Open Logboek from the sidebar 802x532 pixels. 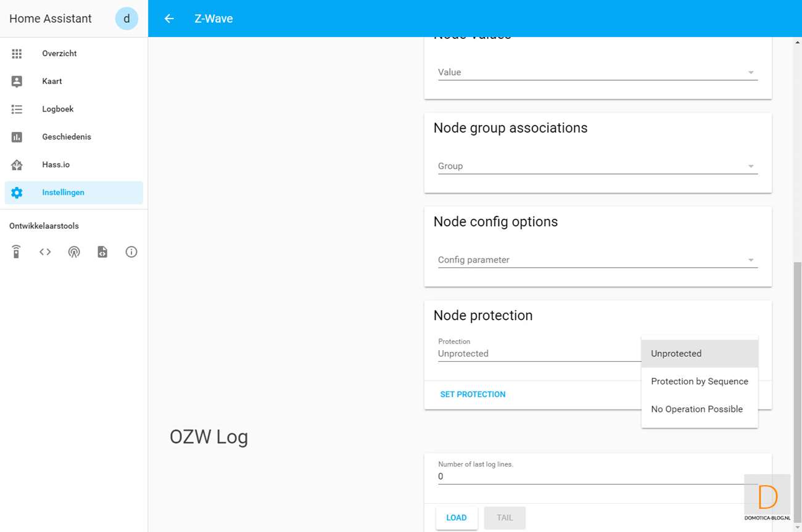click(x=58, y=109)
